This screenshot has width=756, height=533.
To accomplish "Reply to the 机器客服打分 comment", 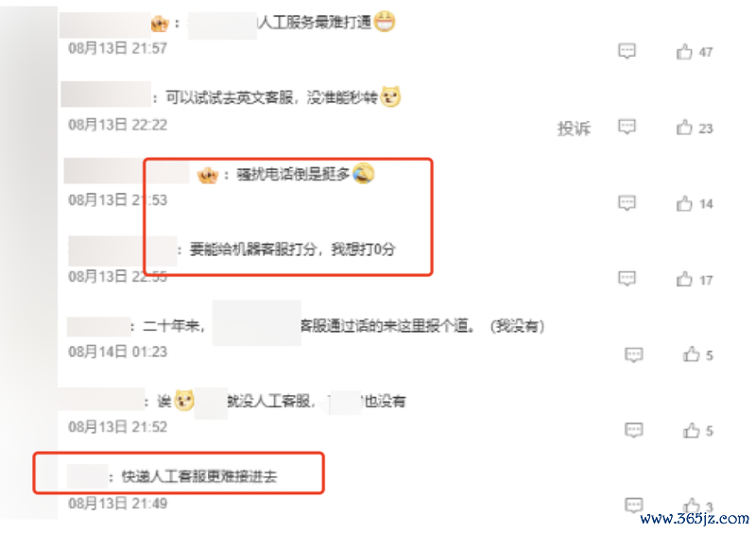I will (627, 279).
